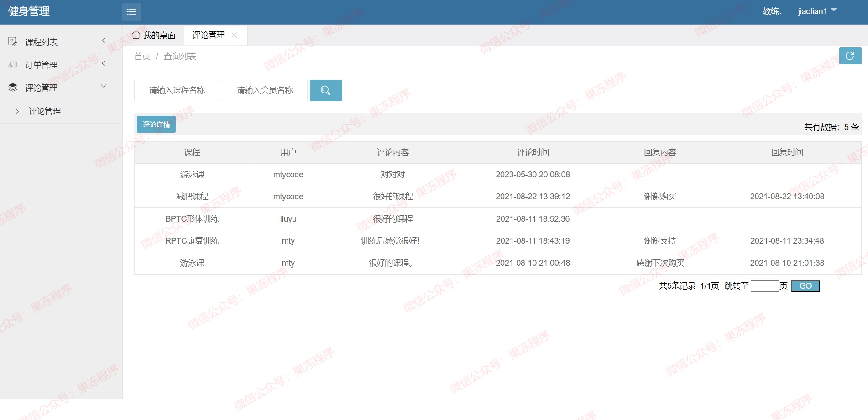Toggle the sidebar hamburger menu icon

[x=131, y=12]
